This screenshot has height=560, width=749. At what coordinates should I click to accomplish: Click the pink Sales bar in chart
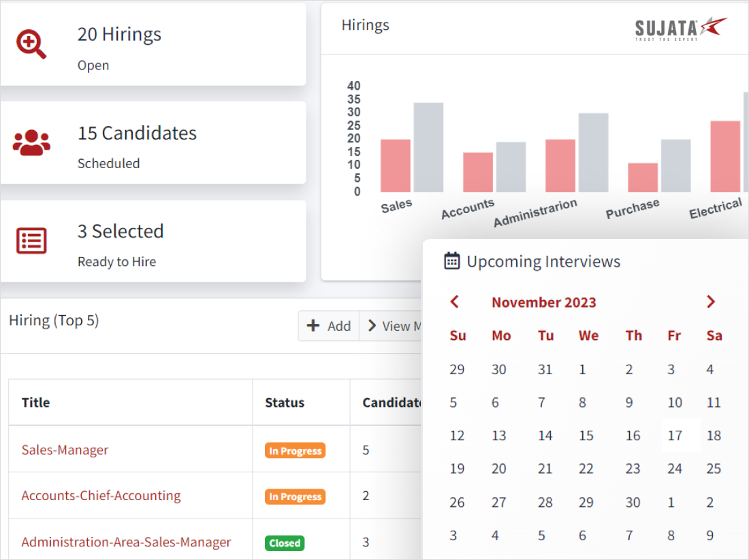tap(395, 165)
